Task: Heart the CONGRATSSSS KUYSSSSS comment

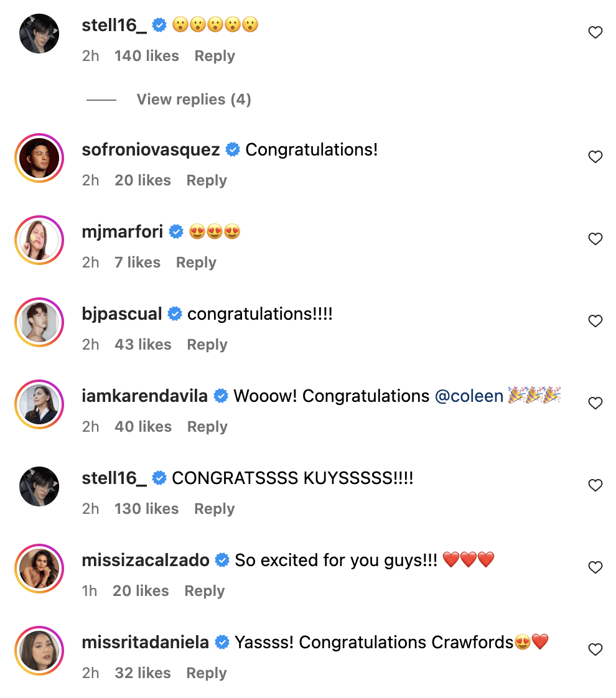Action: tap(595, 485)
